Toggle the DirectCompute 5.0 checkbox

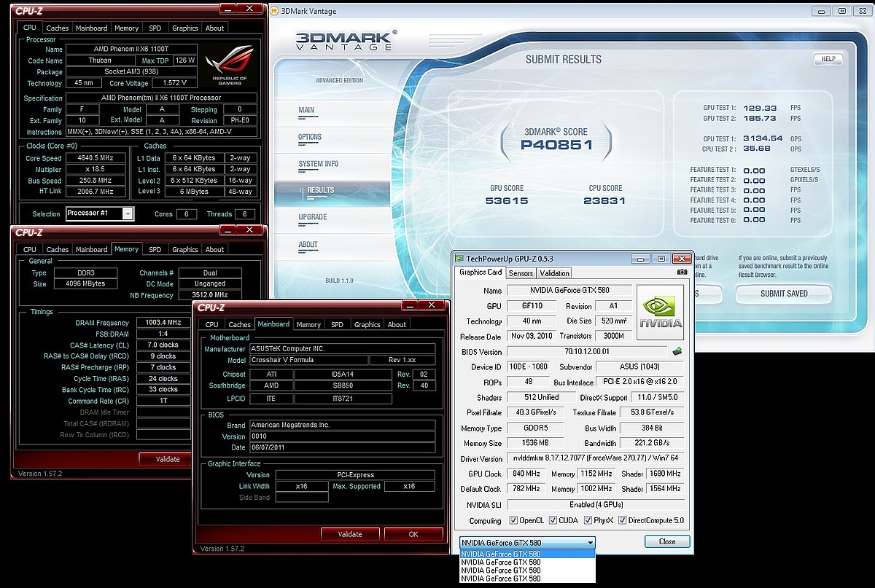pyautogui.click(x=623, y=520)
